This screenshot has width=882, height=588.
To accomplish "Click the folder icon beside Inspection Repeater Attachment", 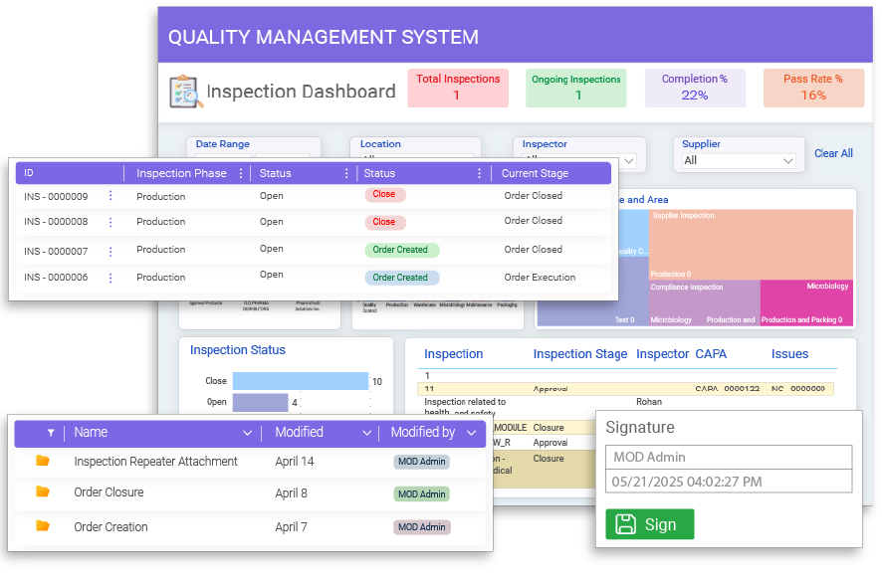I will [41, 462].
